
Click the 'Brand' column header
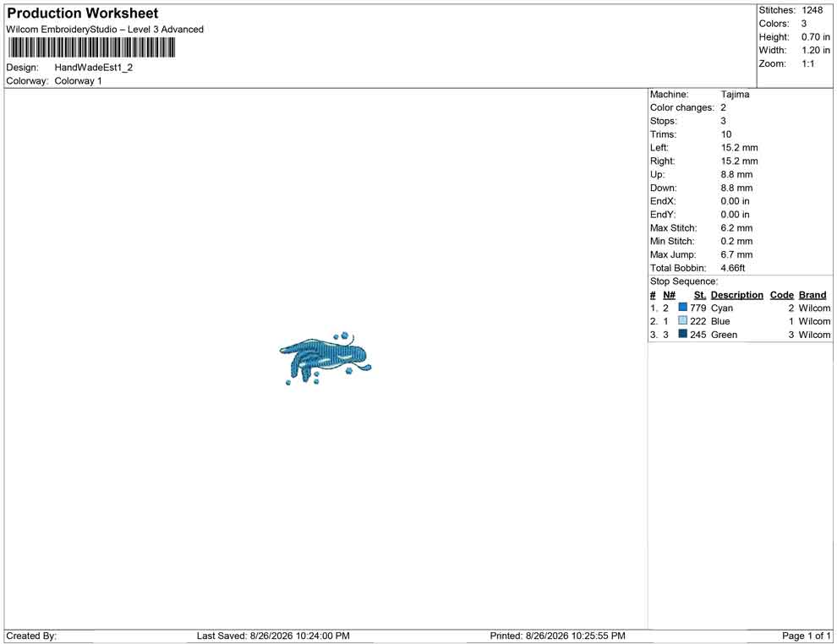(x=812, y=294)
